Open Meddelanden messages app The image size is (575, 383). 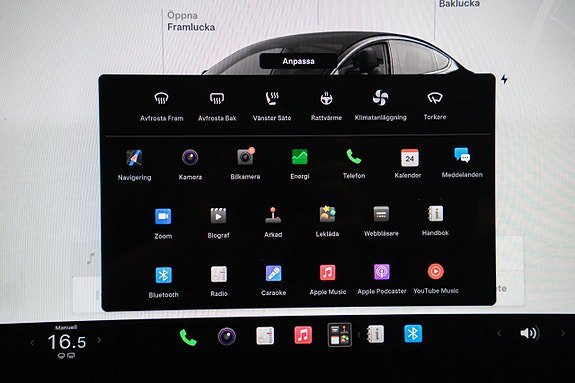(462, 163)
